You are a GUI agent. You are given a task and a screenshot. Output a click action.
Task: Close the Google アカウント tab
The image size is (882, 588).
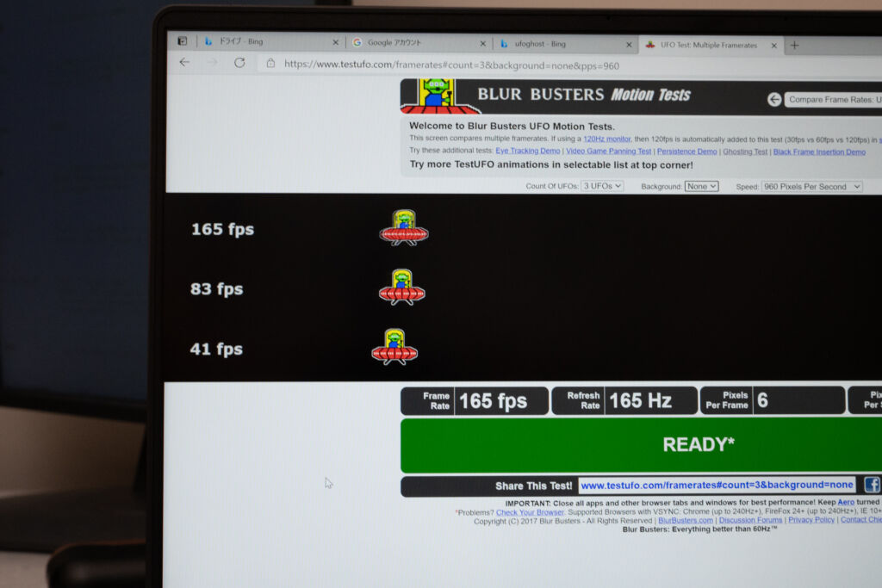coord(482,43)
